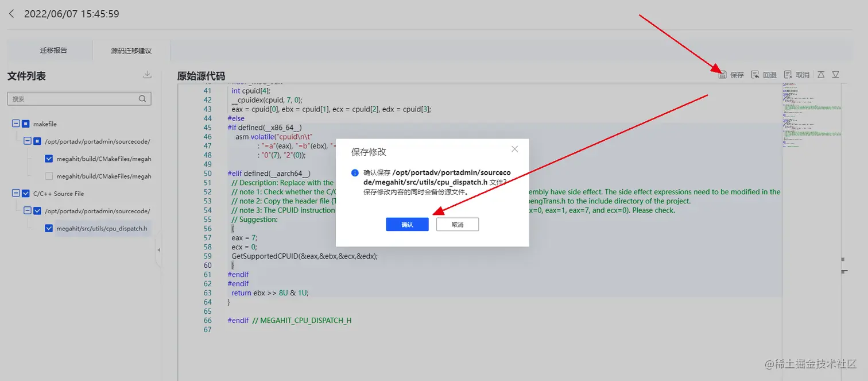Click the '#elif defined(__aarch64__)' line

click(x=269, y=174)
